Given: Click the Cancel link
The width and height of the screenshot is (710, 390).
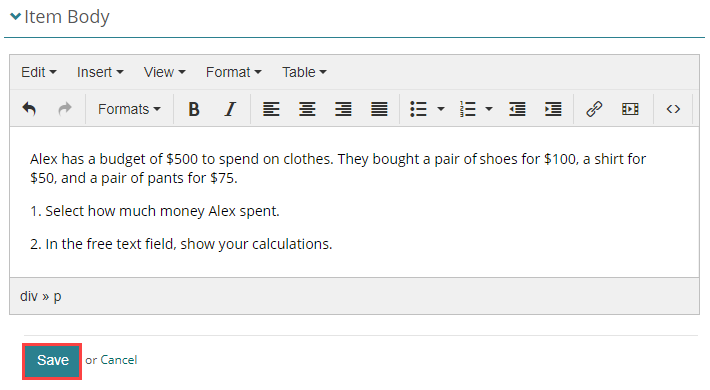Looking at the screenshot, I should coord(119,360).
